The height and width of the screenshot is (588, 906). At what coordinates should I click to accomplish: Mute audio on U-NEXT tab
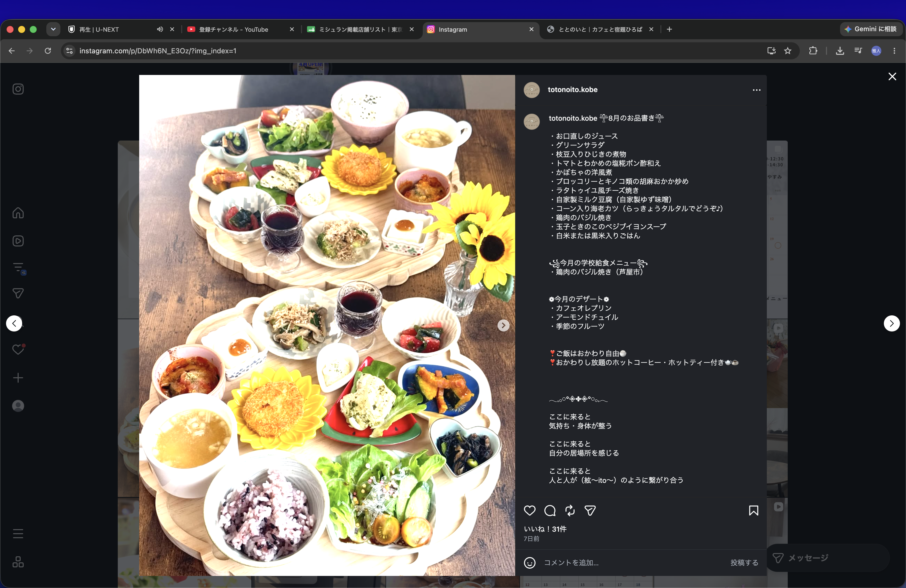click(x=160, y=29)
